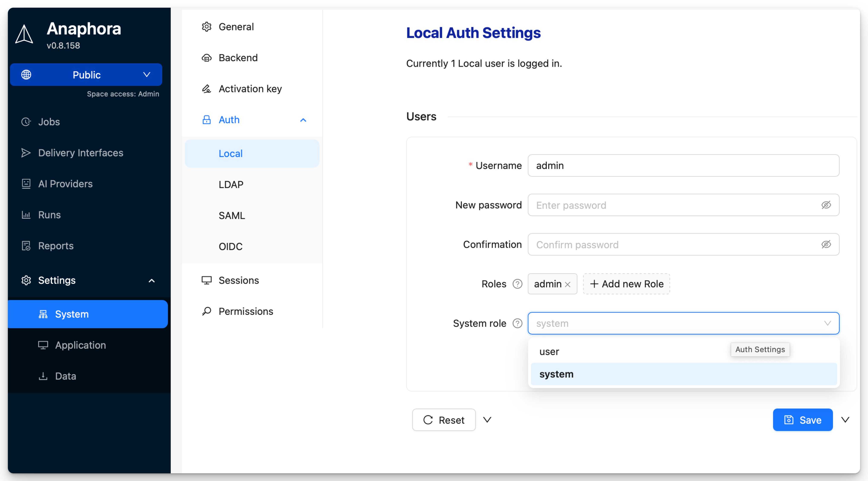868x481 pixels.
Task: Collapse the Auth settings section
Action: 303,120
